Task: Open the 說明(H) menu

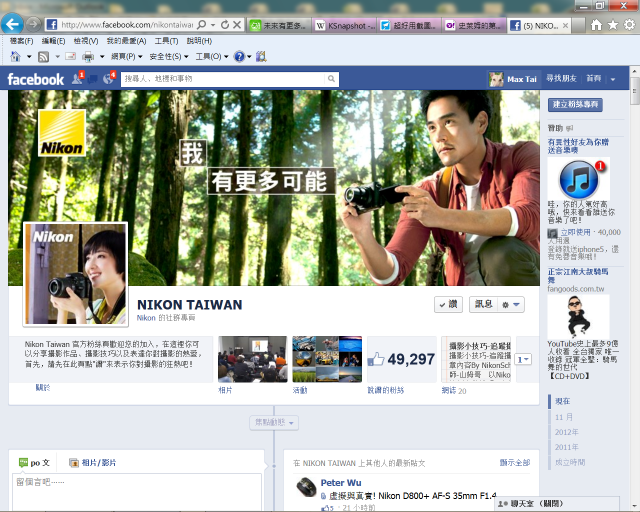Action: coord(199,41)
